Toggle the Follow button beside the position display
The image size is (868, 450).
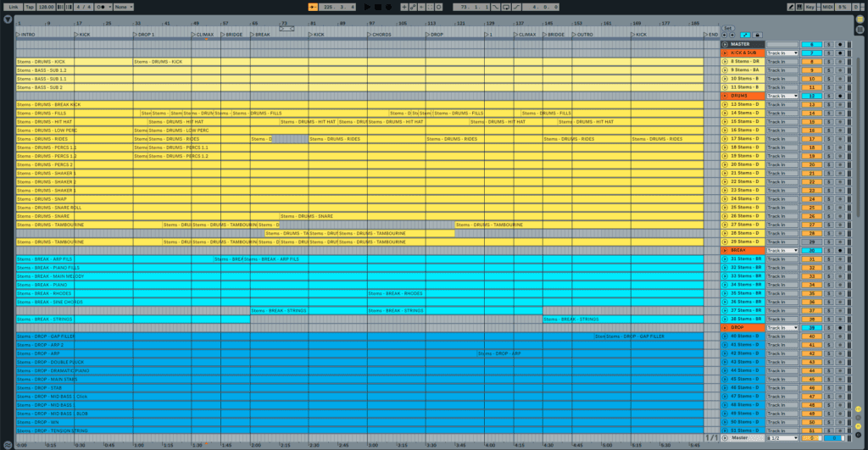(x=313, y=7)
